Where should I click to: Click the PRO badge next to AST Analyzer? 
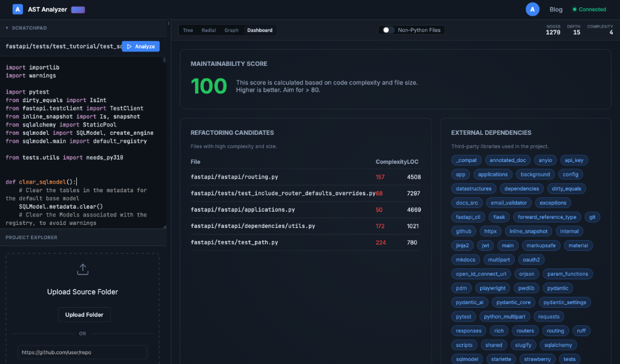point(77,9)
